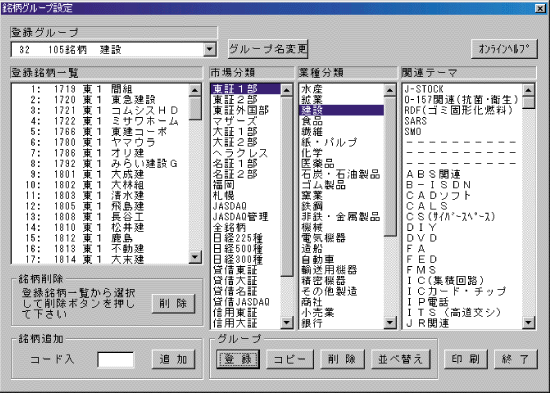Click the 終了 exit button

516,359
